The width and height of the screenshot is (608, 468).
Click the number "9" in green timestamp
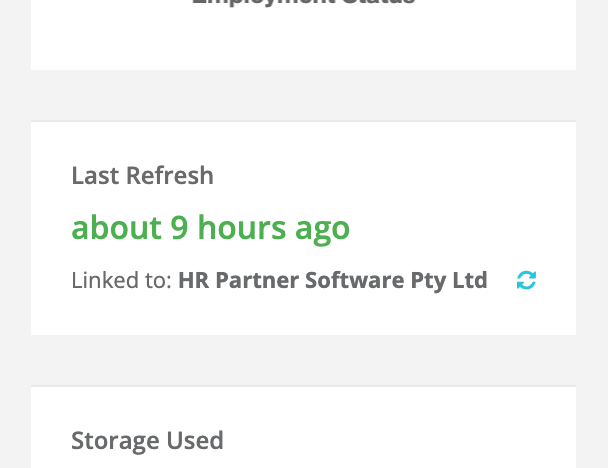[180, 228]
